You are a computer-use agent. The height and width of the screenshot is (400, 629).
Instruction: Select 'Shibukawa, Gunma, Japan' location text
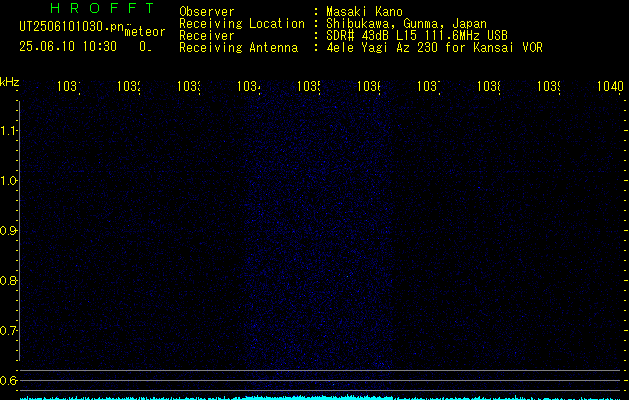point(406,23)
